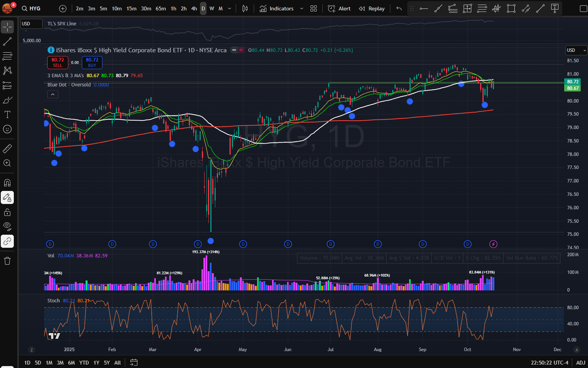Collapse the indicator legend chevron

click(x=53, y=94)
